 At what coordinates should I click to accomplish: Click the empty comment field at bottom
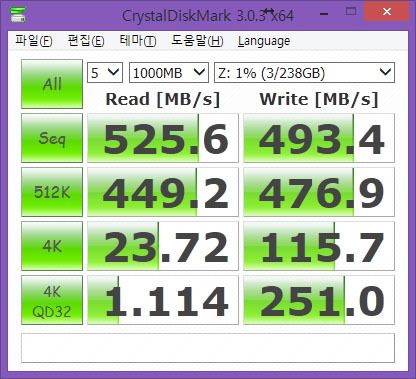[x=208, y=348]
